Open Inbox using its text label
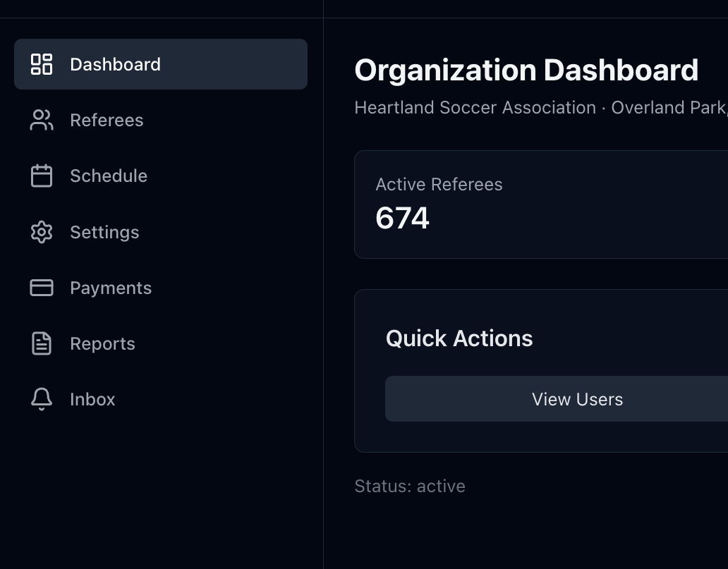 tap(92, 399)
